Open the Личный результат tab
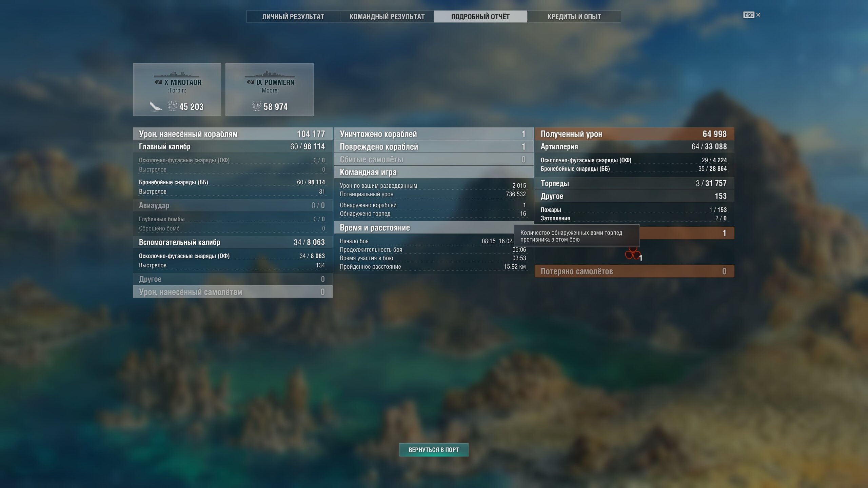This screenshot has width=868, height=488. pyautogui.click(x=293, y=17)
